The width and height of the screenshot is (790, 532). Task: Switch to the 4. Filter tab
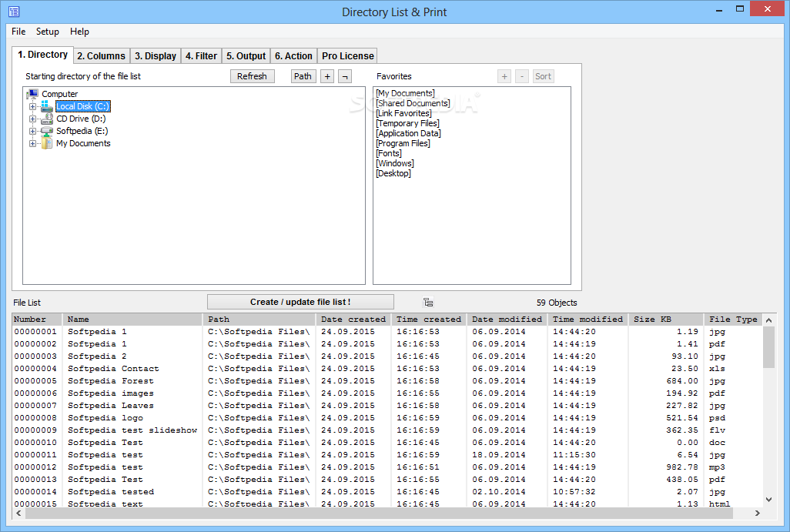click(x=201, y=56)
